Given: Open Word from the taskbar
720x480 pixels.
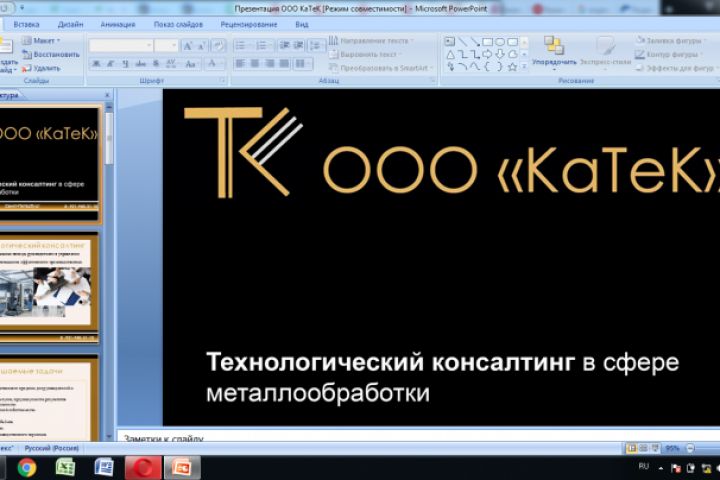Looking at the screenshot, I should pyautogui.click(x=104, y=468).
